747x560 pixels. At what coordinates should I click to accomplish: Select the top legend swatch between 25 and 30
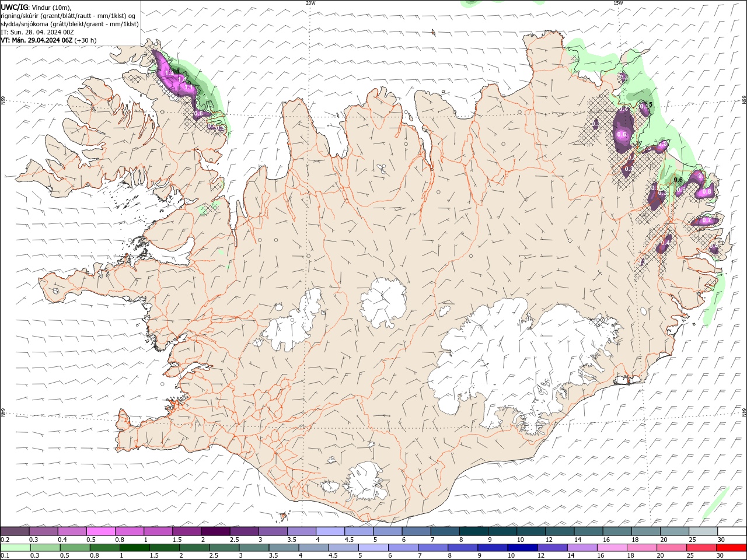pyautogui.click(x=703, y=531)
